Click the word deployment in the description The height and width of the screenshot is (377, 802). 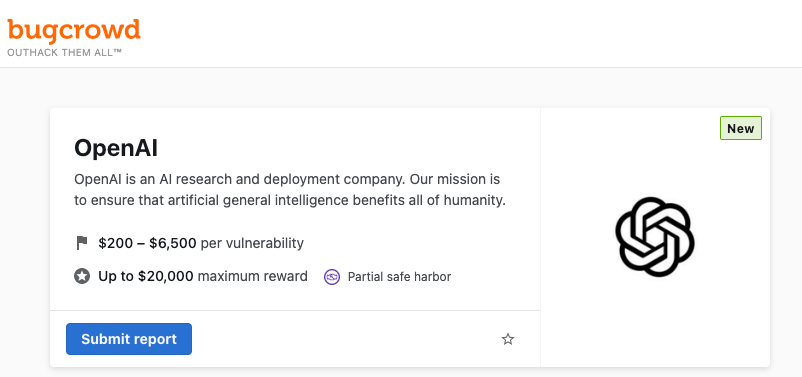291,180
